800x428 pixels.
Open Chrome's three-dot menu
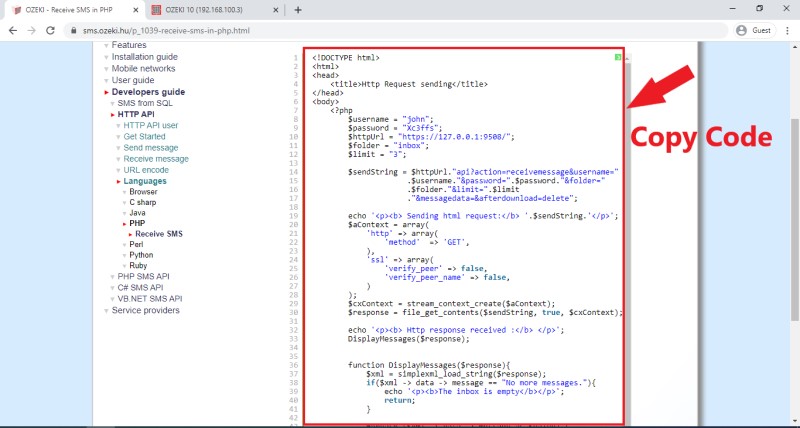787,31
